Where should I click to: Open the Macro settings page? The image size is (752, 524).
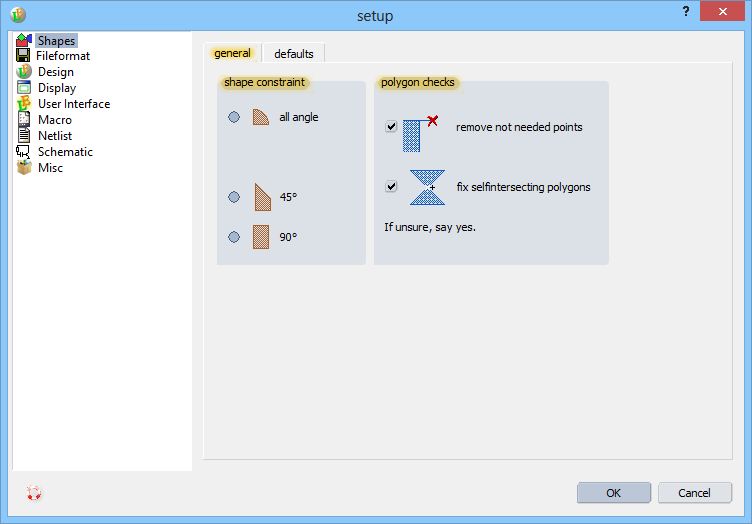click(x=55, y=120)
